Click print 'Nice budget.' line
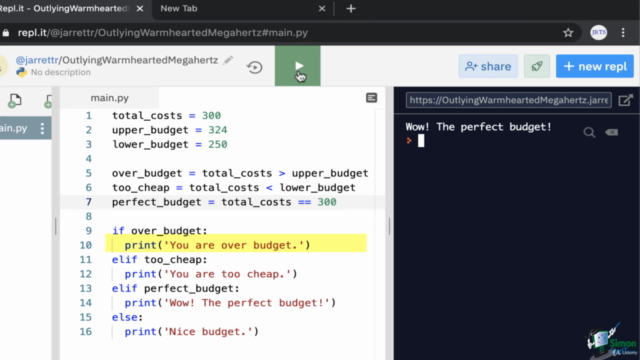This screenshot has width=640, height=360. (x=191, y=331)
